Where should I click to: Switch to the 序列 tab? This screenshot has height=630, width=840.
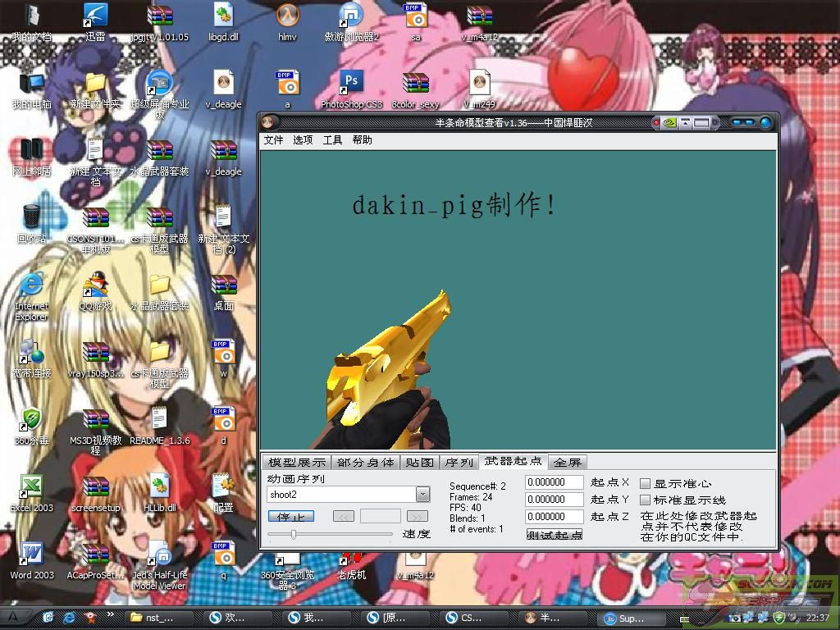pyautogui.click(x=459, y=462)
